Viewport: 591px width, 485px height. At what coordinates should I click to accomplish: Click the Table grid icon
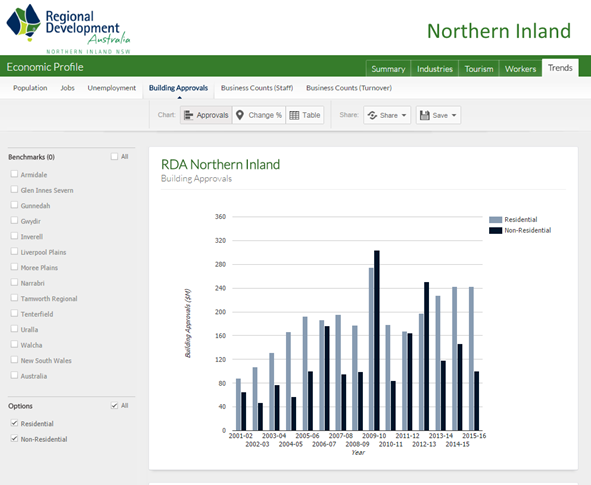[294, 115]
